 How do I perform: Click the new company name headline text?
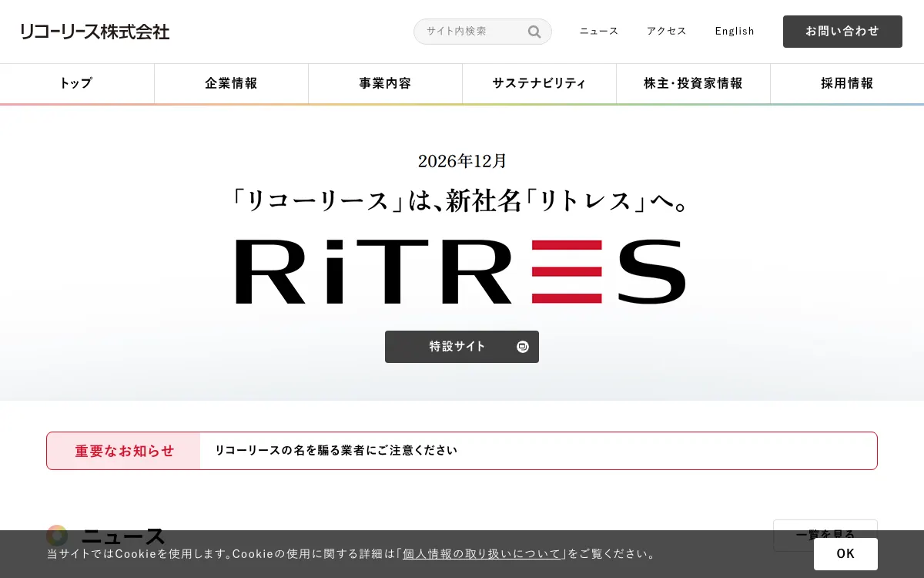(460, 201)
